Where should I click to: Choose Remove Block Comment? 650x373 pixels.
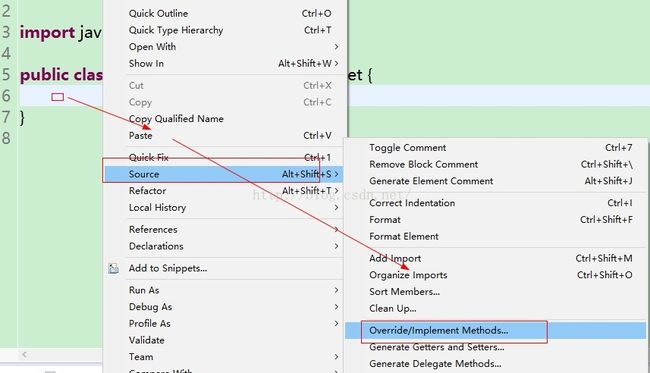pyautogui.click(x=495, y=165)
